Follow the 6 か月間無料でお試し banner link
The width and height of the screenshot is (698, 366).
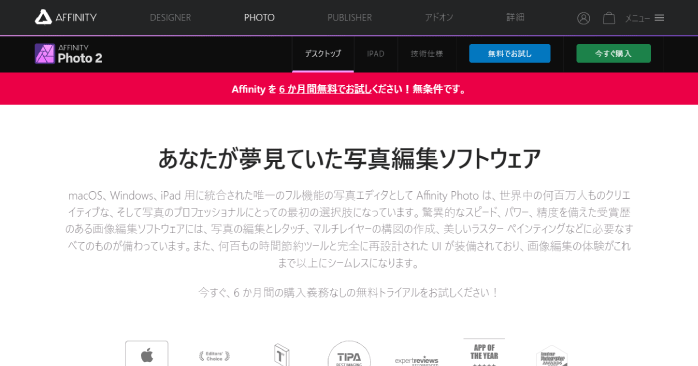325,89
